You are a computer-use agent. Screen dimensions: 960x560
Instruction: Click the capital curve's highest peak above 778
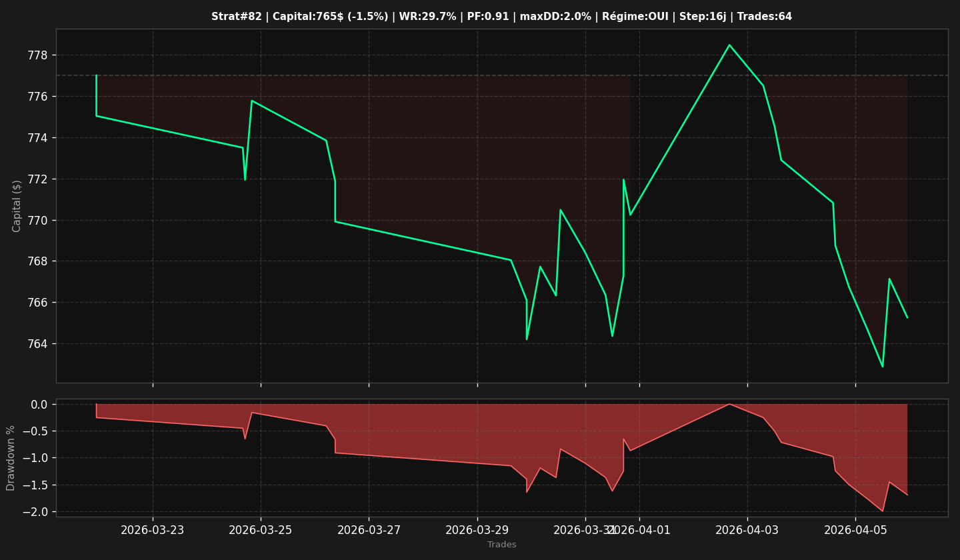pos(729,45)
